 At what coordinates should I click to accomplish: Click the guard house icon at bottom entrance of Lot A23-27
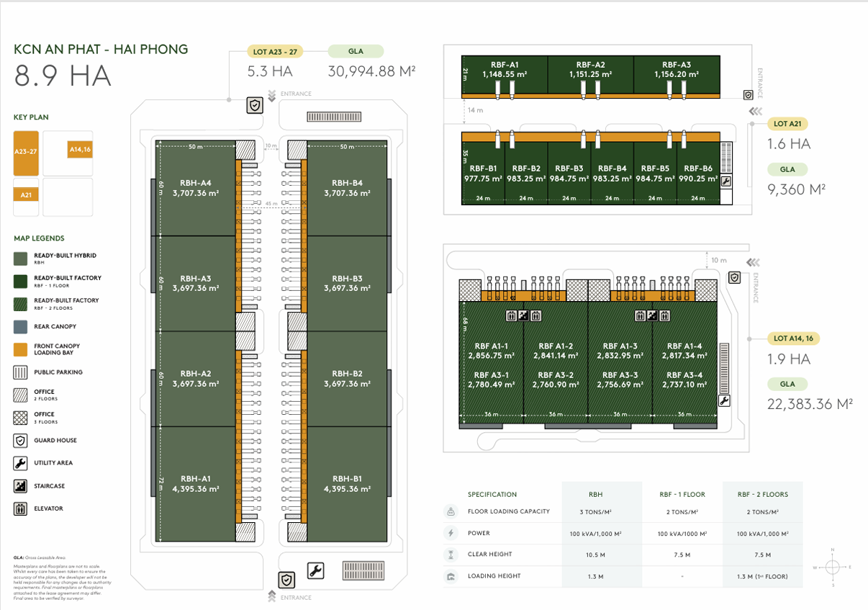pyautogui.click(x=286, y=579)
